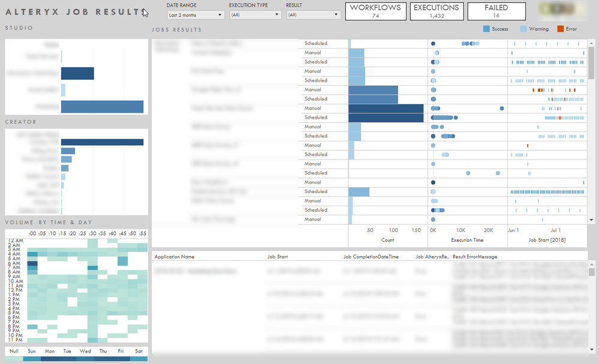
Task: Click the 20K tick on Execution Time axis
Action: tap(488, 230)
